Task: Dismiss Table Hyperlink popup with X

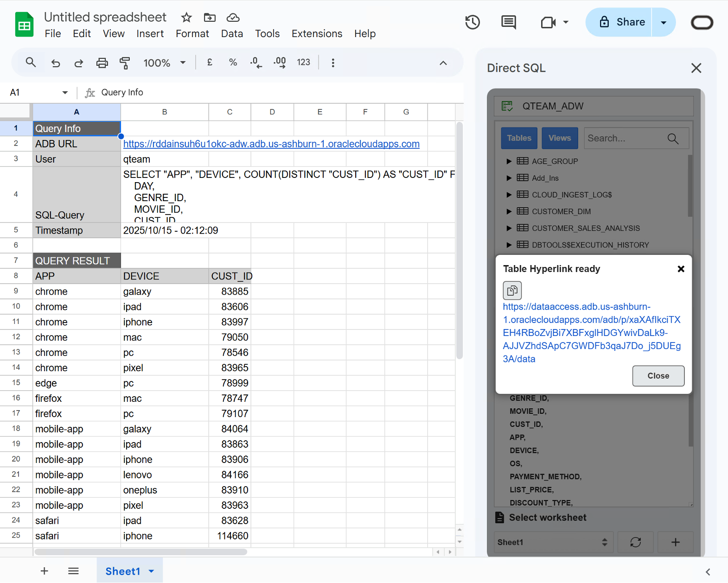Action: click(681, 269)
